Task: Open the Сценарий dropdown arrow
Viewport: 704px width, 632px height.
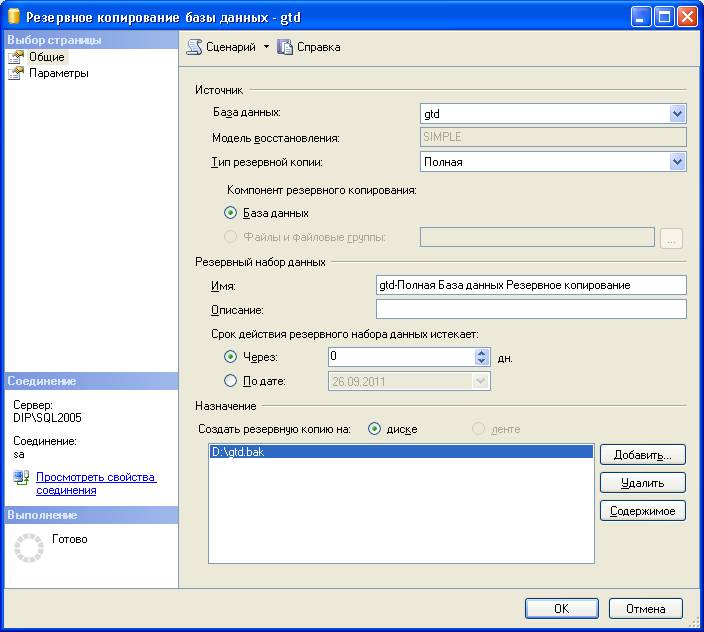Action: click(266, 47)
